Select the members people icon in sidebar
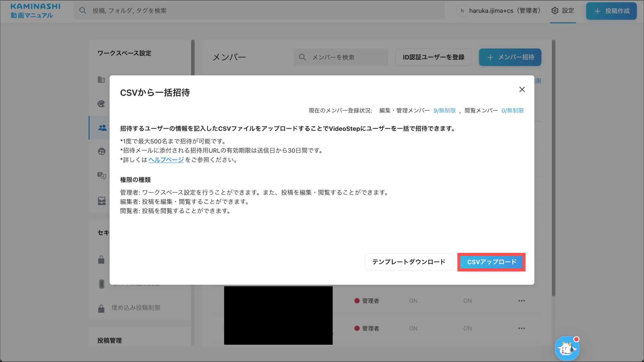Screen dimensions: 644x362 pyautogui.click(x=102, y=128)
